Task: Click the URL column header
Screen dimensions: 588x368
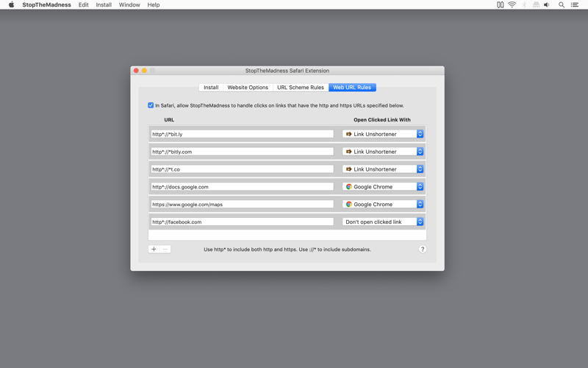Action: click(x=169, y=120)
